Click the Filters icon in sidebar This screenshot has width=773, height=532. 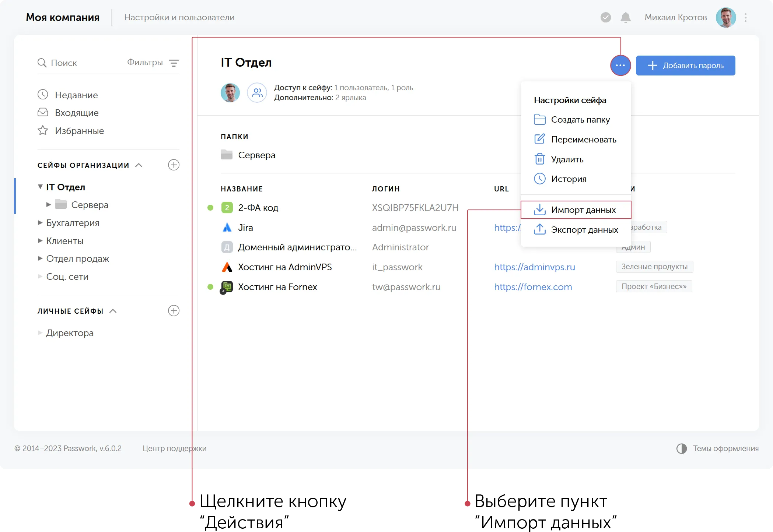pos(174,63)
